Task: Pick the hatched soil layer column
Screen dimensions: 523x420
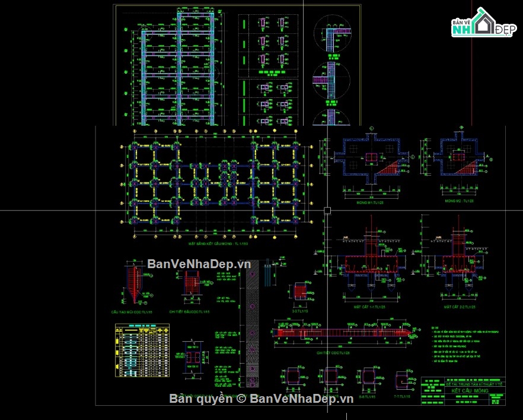Action: coord(252,323)
